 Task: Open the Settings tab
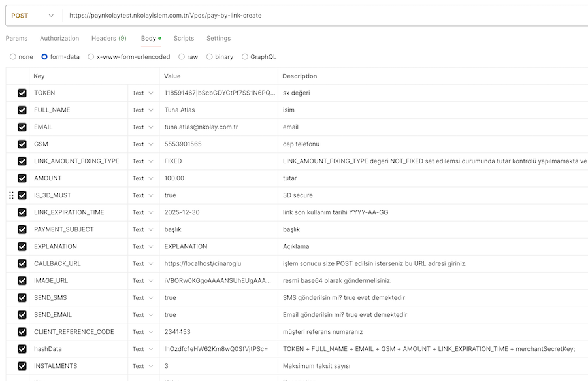point(219,39)
